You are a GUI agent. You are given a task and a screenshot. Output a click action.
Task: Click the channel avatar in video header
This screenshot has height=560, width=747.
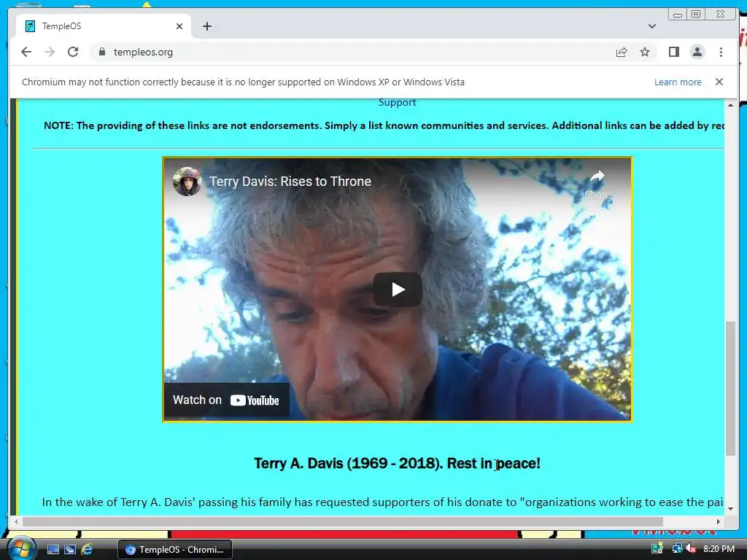[187, 182]
